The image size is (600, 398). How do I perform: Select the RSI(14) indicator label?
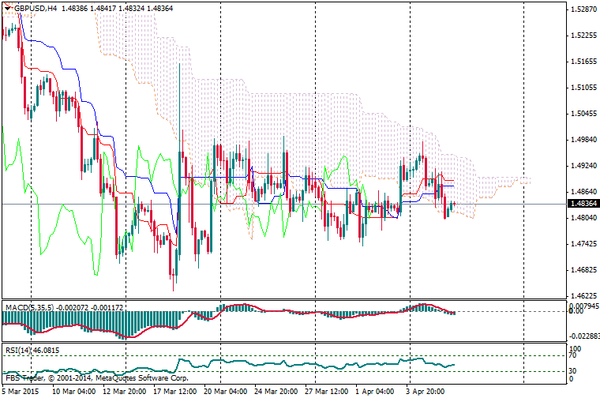click(16, 350)
